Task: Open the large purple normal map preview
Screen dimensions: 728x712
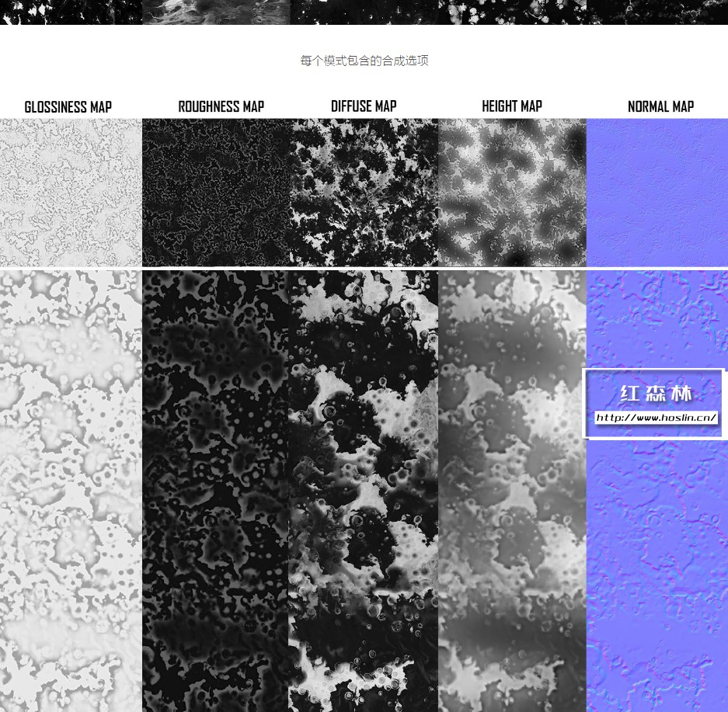Action: 657,491
